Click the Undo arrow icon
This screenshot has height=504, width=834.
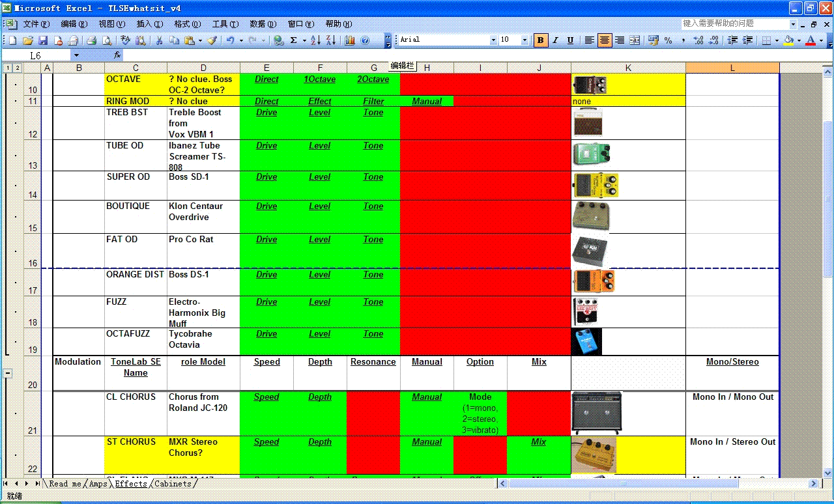pyautogui.click(x=231, y=40)
